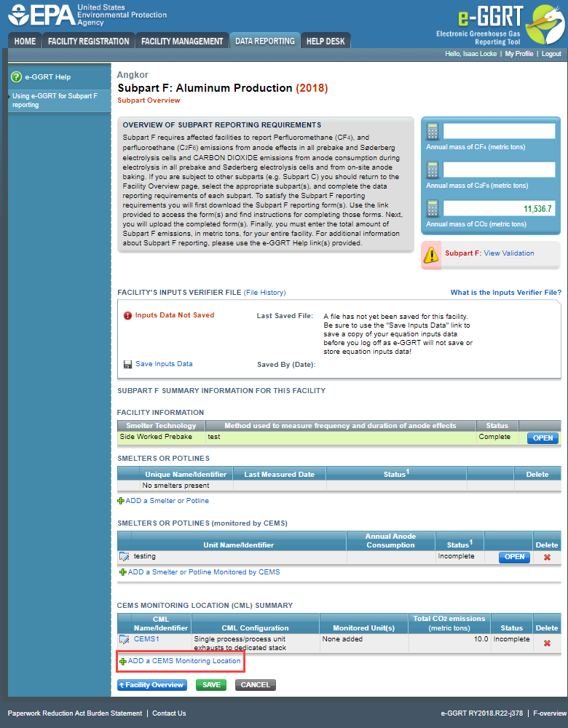Open Paperwork Reduction Act Burden Statement

point(75,713)
